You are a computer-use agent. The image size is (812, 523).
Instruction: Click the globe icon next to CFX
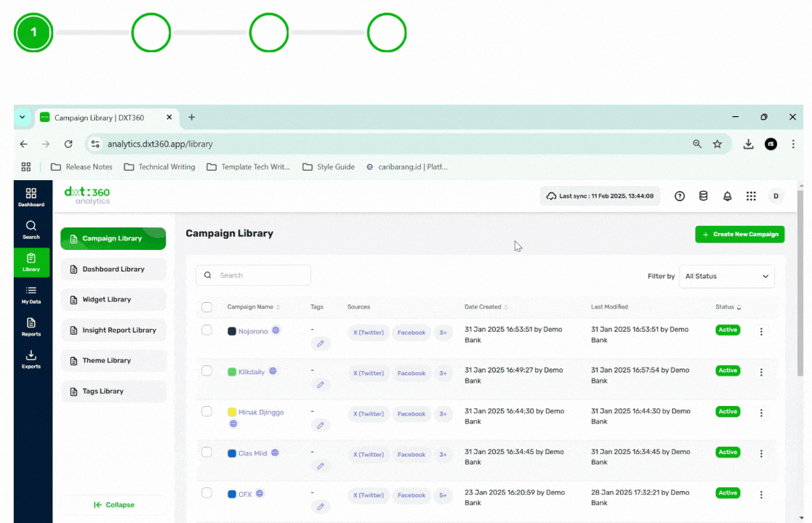[260, 493]
